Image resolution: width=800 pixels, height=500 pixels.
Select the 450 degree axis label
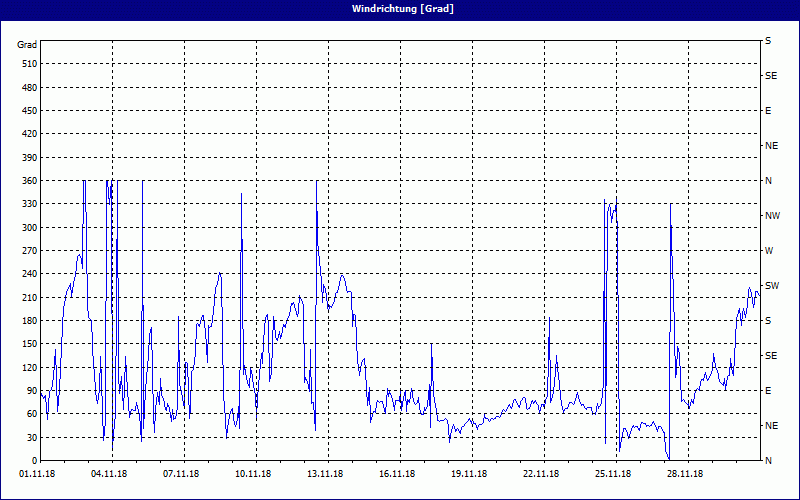[31, 111]
